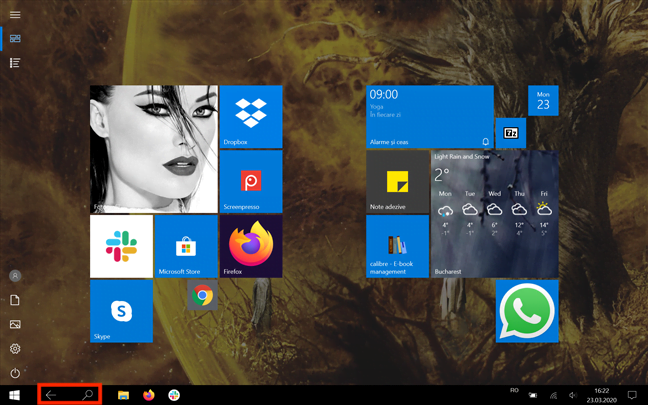
Task: Open the small 7z tile
Action: pyautogui.click(x=511, y=133)
